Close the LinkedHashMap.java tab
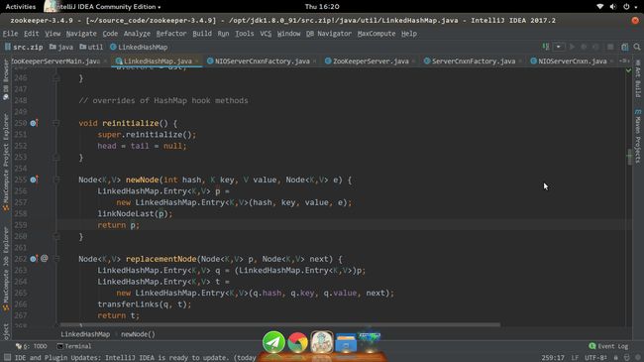The height and width of the screenshot is (362, 644). (197, 61)
